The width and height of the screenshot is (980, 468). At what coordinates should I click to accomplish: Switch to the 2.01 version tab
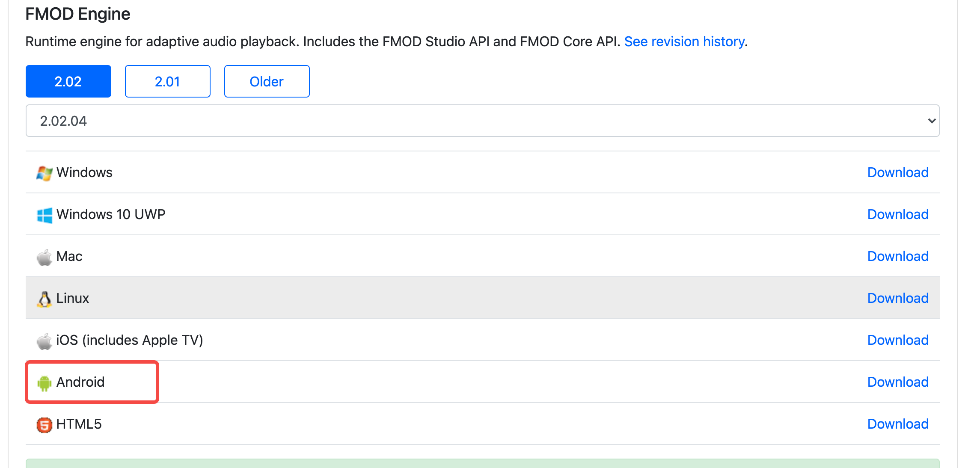click(168, 81)
